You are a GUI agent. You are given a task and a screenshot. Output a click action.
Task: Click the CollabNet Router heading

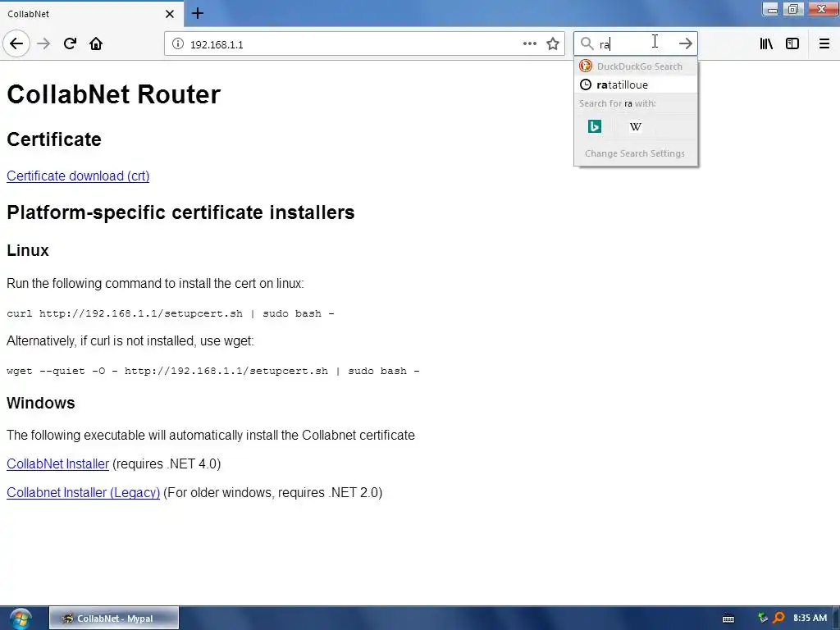click(113, 94)
